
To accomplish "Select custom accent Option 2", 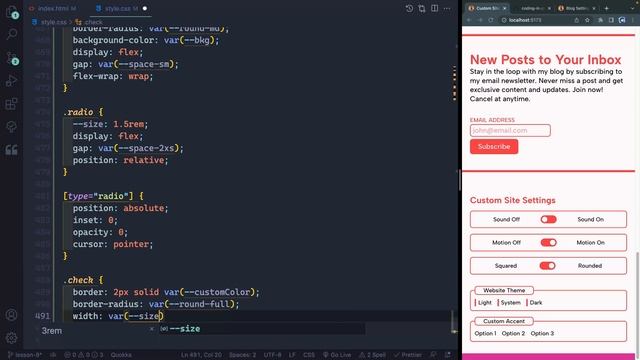I will click(x=513, y=333).
